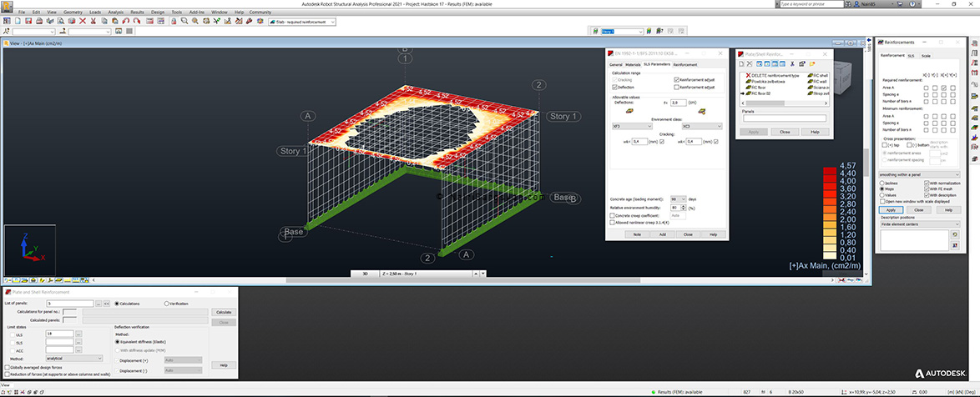980x397 pixels.
Task: Click Close button in Plate/Shell Reinforcement dialog
Action: point(785,132)
